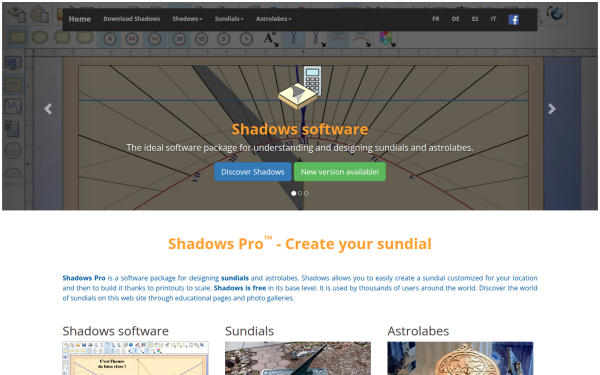Select the first carousel indicator dot
The width and height of the screenshot is (600, 375).
click(x=293, y=193)
